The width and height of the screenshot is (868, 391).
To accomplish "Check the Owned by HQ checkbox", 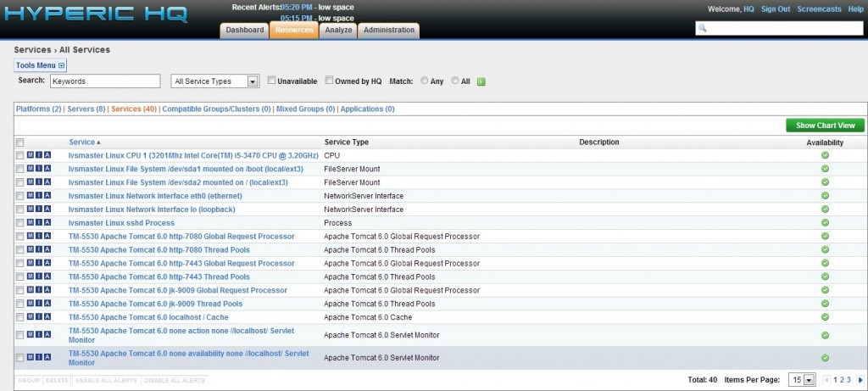I will pos(330,81).
